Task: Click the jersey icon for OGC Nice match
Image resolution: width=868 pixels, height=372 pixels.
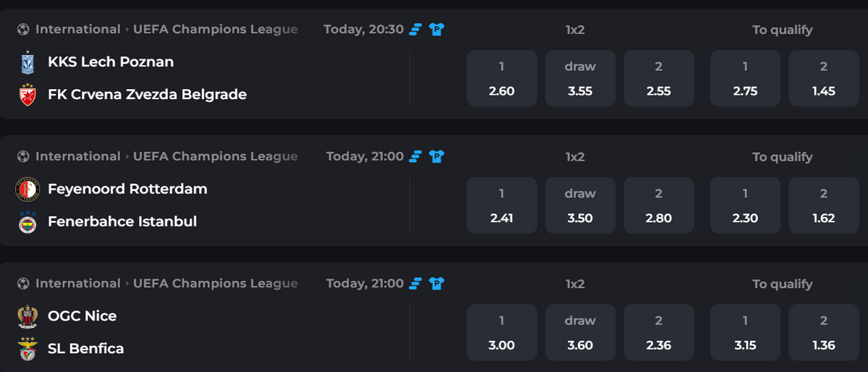Action: pyautogui.click(x=436, y=284)
